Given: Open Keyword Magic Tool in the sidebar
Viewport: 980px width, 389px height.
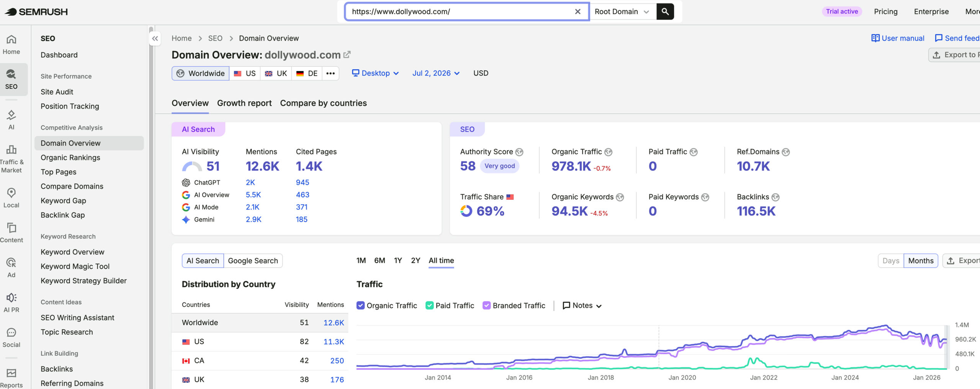Looking at the screenshot, I should (x=75, y=266).
